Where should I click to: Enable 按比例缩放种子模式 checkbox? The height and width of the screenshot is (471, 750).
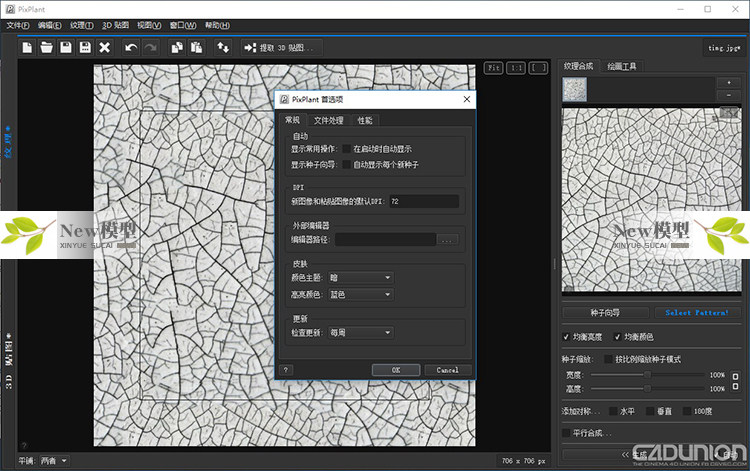coord(608,359)
